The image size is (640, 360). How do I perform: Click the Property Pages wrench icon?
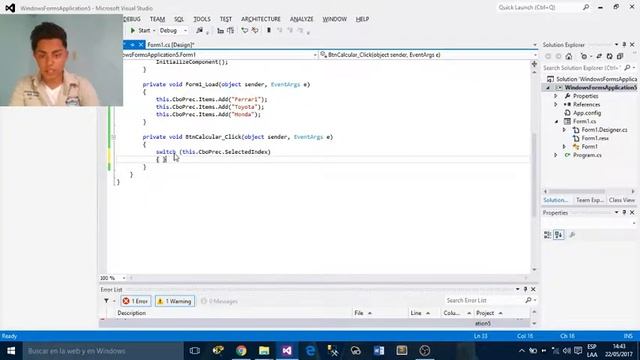(x=572, y=235)
